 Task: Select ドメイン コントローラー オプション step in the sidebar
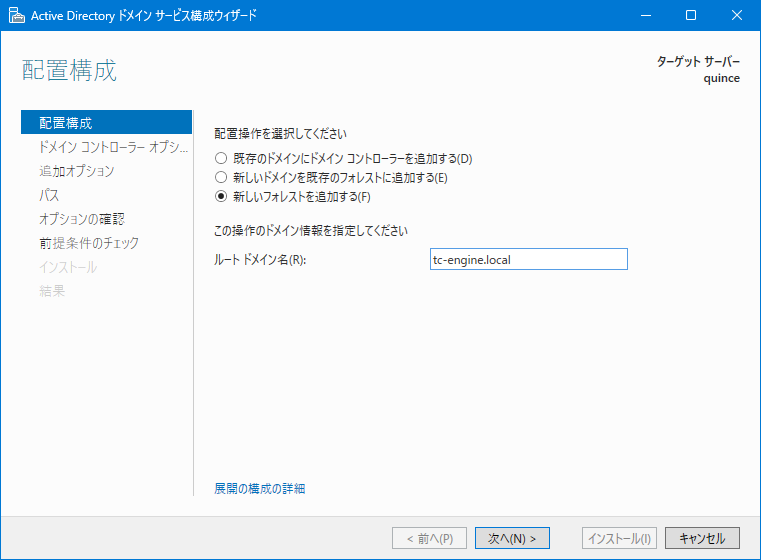click(107, 147)
